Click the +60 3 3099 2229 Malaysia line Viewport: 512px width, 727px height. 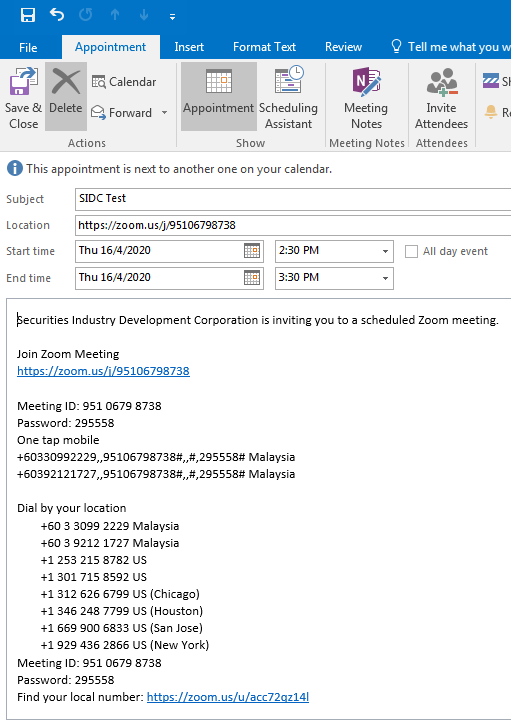click(x=110, y=526)
